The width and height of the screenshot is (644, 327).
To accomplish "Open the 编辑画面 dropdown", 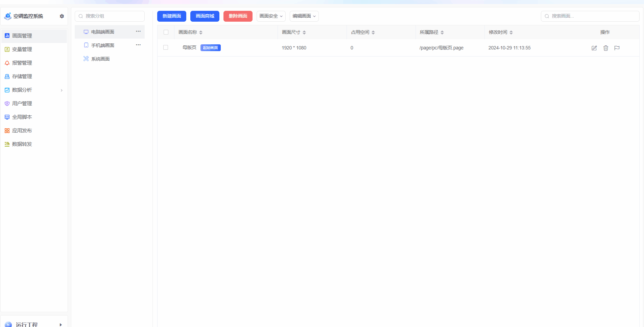I will coord(304,16).
